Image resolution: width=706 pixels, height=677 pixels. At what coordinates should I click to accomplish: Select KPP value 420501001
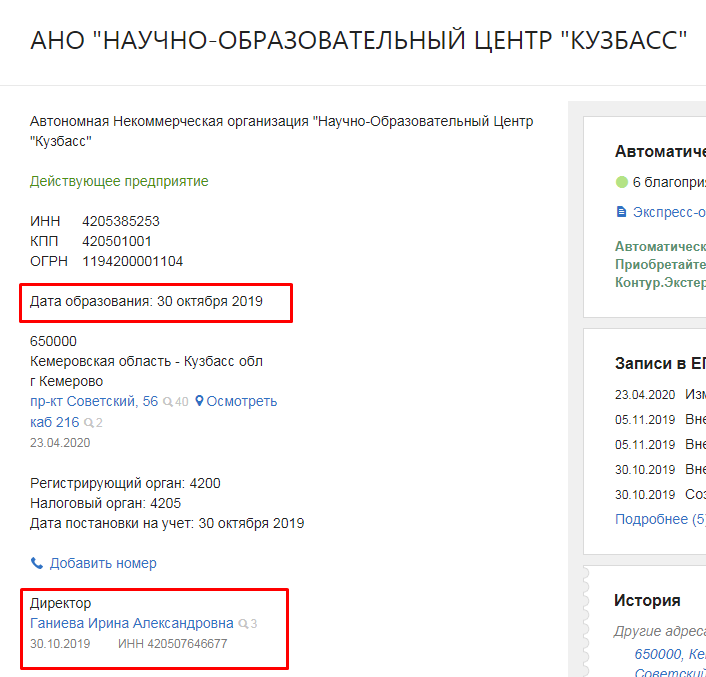pos(117,241)
